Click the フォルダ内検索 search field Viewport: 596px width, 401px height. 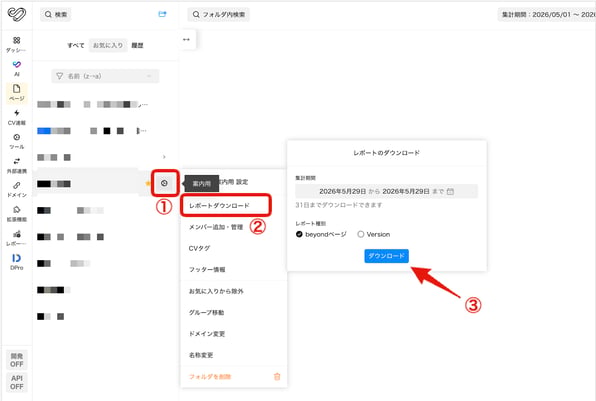pyautogui.click(x=219, y=14)
